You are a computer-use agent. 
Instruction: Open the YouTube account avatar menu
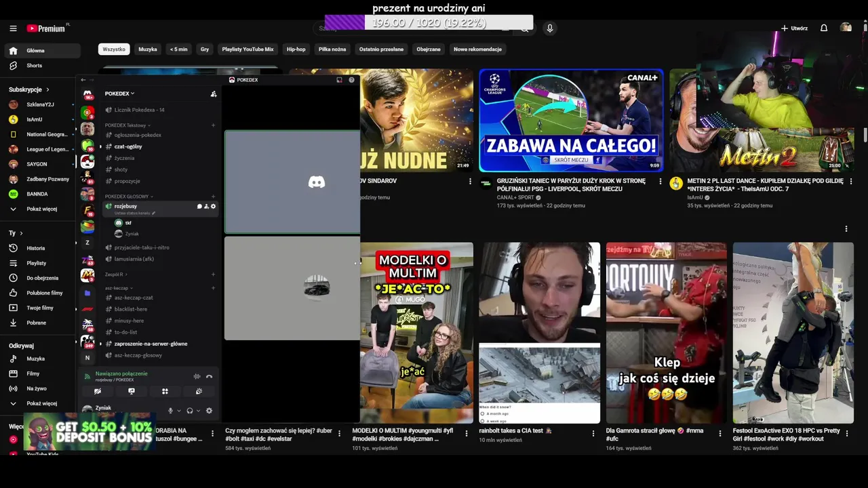click(846, 28)
